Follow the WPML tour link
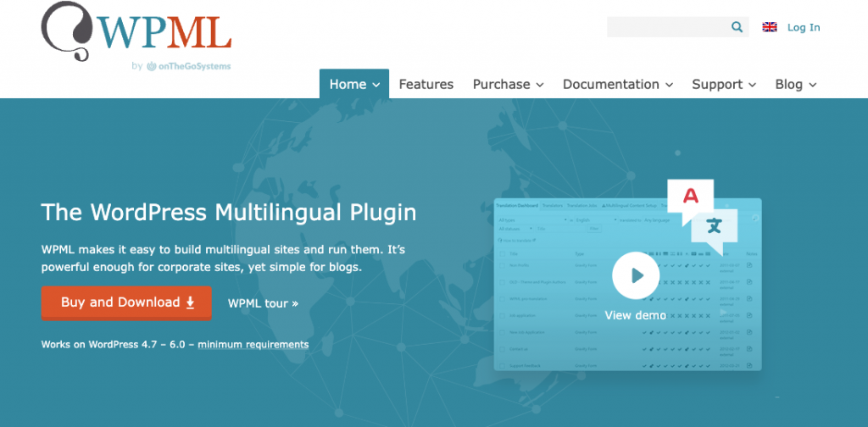Viewport: 868px width, 427px height. coord(263,303)
